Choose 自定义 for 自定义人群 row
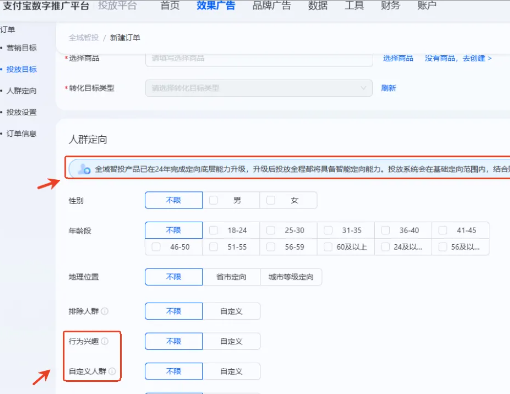510x394 pixels. (231, 371)
